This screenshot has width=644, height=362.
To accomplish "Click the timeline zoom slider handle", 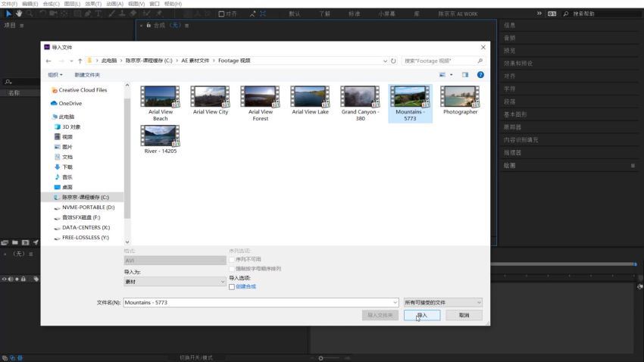I will click(320, 358).
